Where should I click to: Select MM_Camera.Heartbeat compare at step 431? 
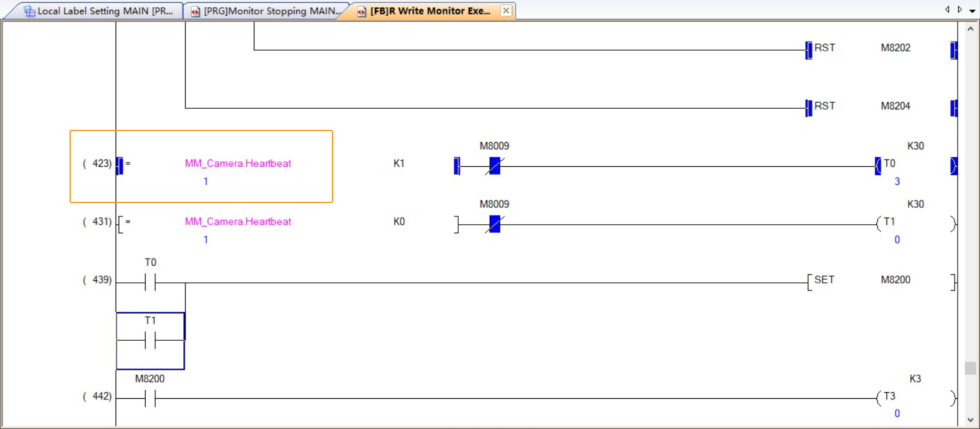tap(238, 222)
